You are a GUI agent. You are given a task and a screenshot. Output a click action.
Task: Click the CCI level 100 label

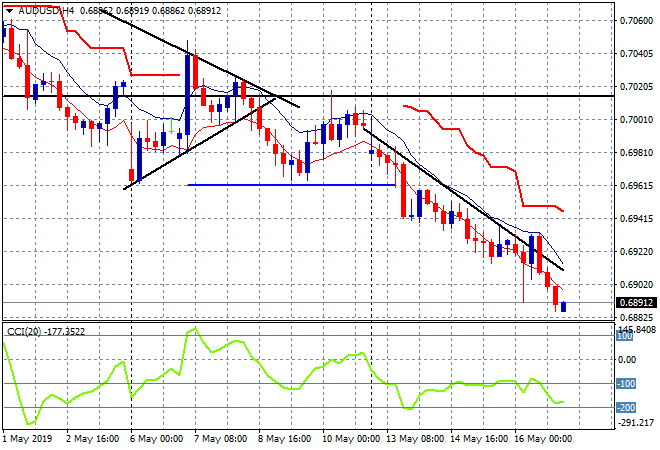point(625,336)
